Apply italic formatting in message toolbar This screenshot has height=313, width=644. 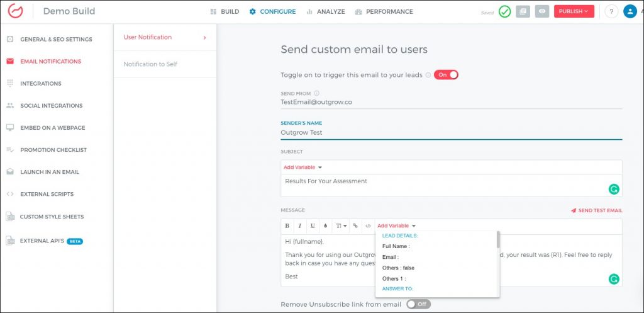coord(300,225)
